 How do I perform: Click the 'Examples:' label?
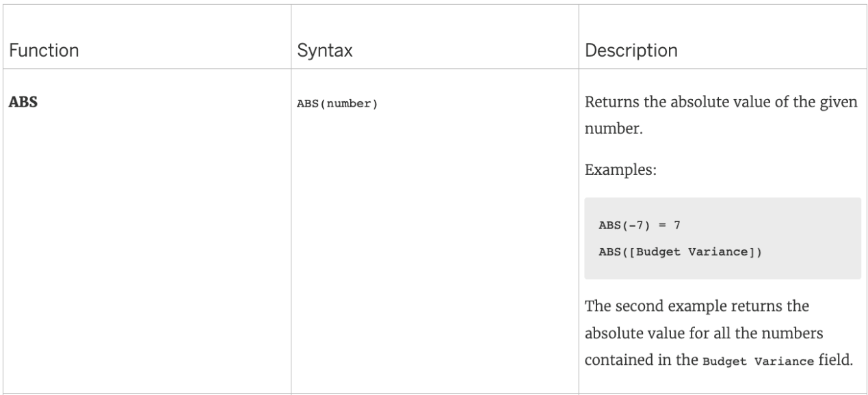pyautogui.click(x=620, y=169)
